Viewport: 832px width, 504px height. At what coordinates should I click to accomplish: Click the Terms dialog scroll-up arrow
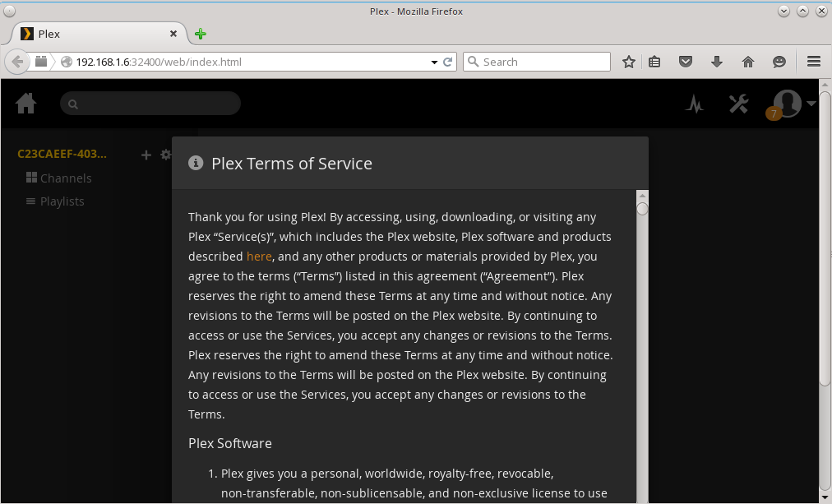tap(642, 196)
